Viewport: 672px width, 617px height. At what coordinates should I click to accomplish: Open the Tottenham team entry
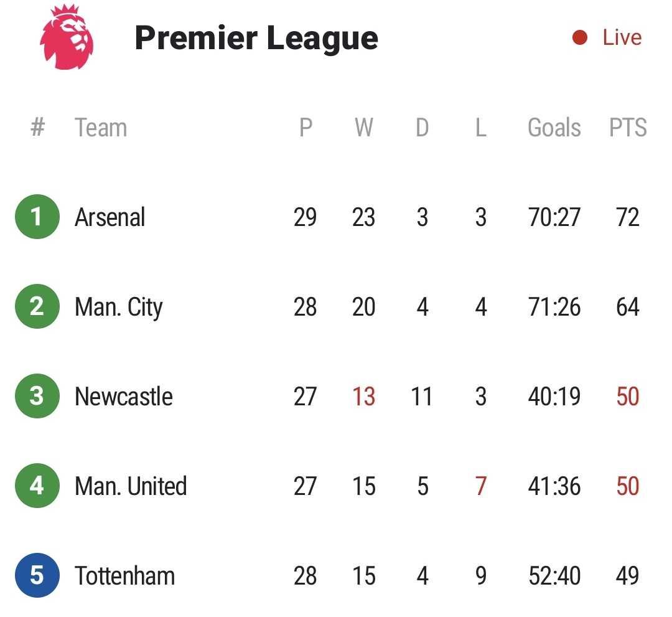pyautogui.click(x=124, y=575)
